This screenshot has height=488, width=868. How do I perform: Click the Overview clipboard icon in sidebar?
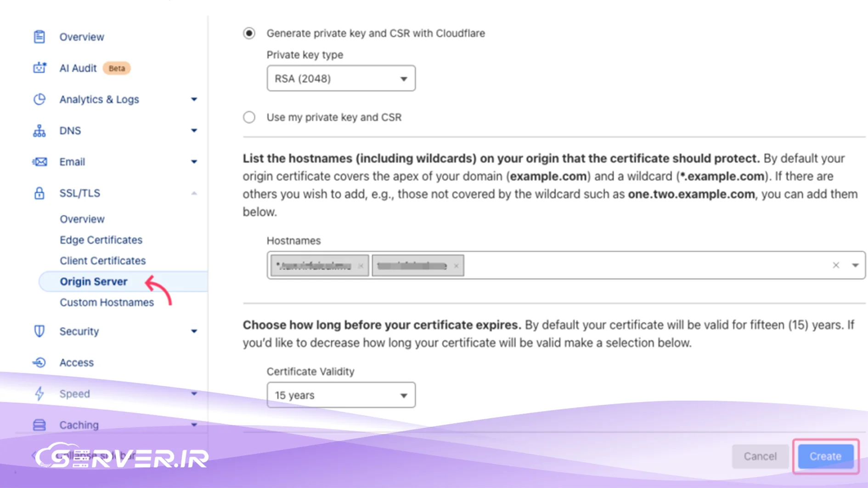pos(39,37)
